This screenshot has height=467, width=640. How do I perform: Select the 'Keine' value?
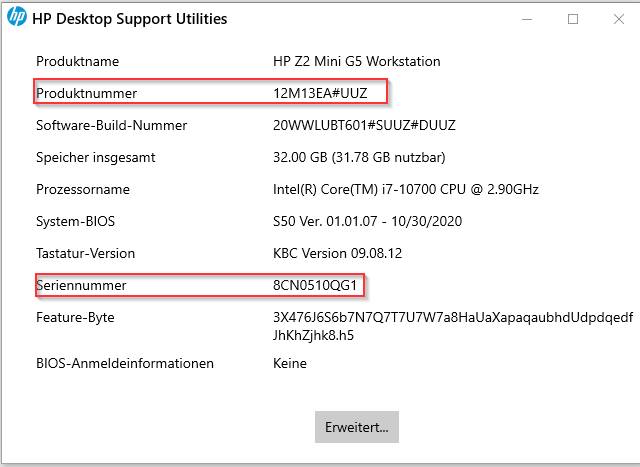290,363
